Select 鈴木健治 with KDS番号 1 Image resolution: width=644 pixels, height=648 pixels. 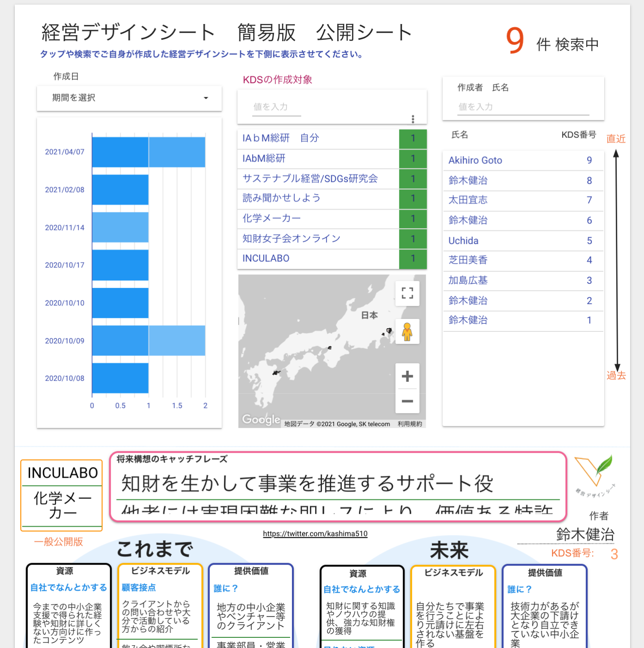point(523,320)
